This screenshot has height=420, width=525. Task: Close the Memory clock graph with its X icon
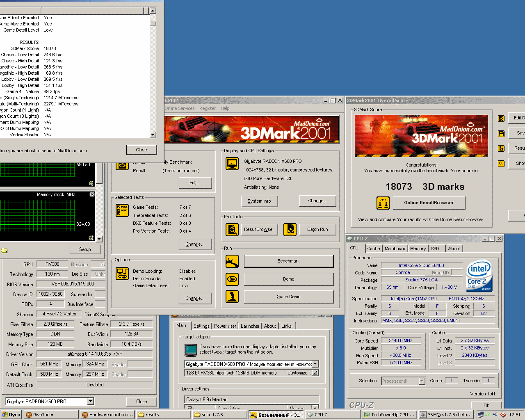pyautogui.click(x=92, y=194)
